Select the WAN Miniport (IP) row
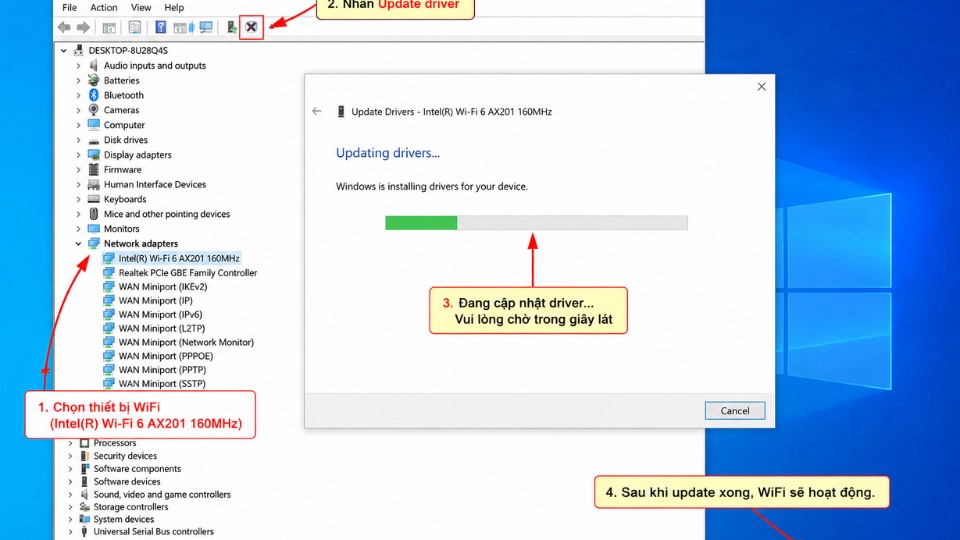Screen dimensions: 960x540 click(148, 301)
